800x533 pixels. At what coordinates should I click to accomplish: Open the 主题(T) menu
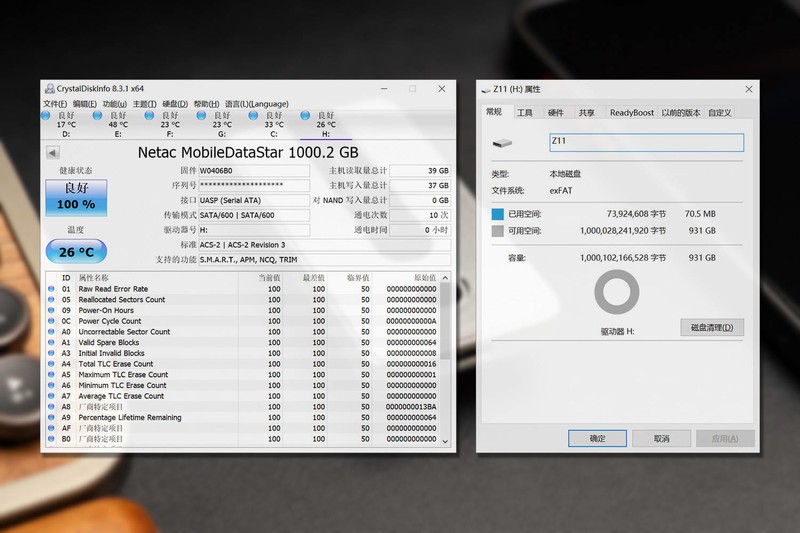144,104
